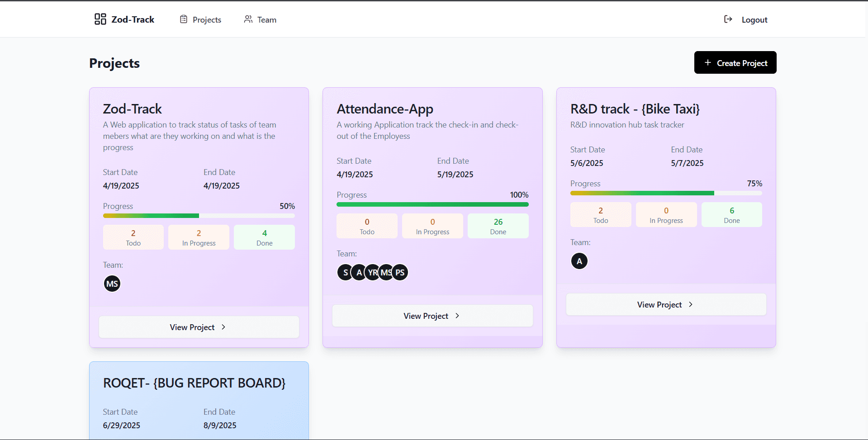Click the Team people icon in navbar
This screenshot has width=868, height=440.
pyautogui.click(x=248, y=19)
